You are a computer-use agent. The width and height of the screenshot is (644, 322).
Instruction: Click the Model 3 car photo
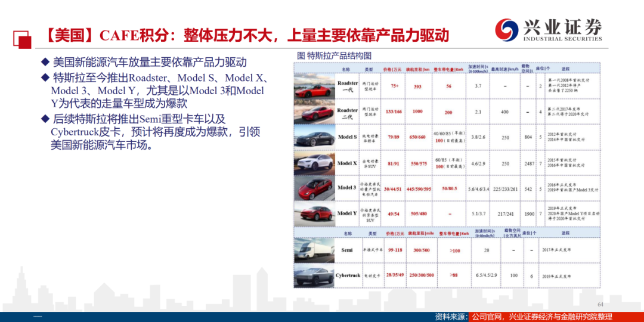314,187
